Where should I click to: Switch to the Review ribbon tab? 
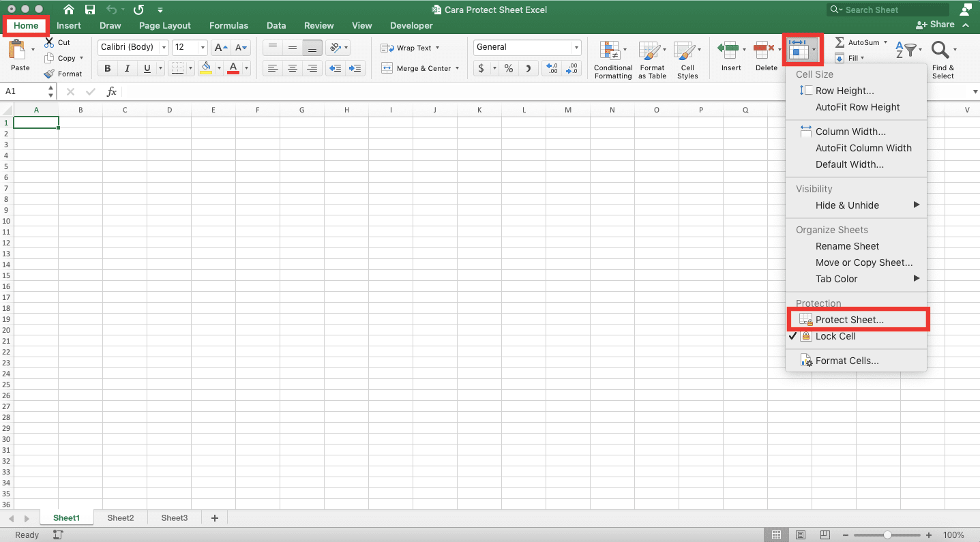[x=319, y=25]
